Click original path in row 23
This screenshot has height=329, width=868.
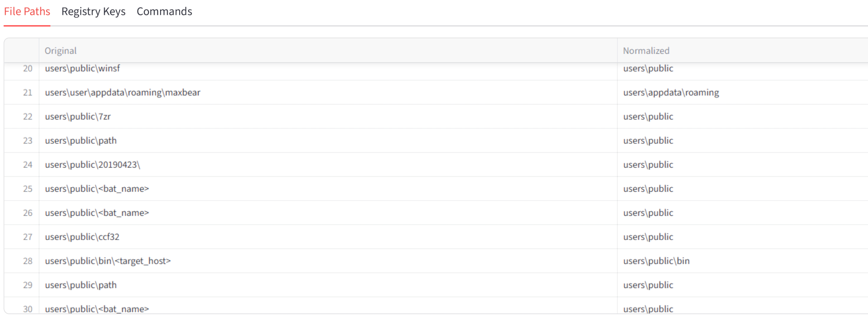(81, 141)
